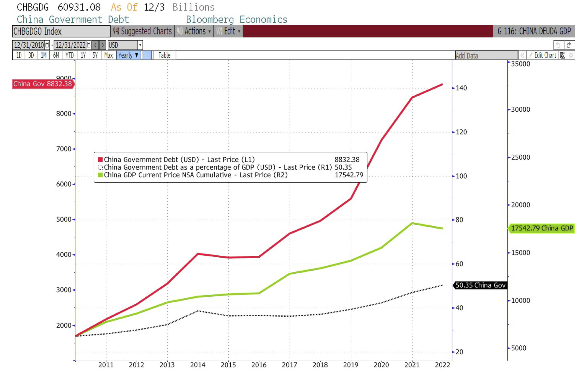Viewport: 588px width, 384px height.
Task: Click China GDP Current Price NSA legend label
Action: click(x=196, y=175)
